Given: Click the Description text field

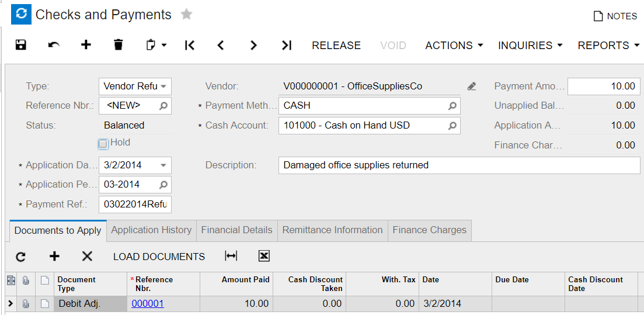Looking at the screenshot, I should (x=459, y=165).
